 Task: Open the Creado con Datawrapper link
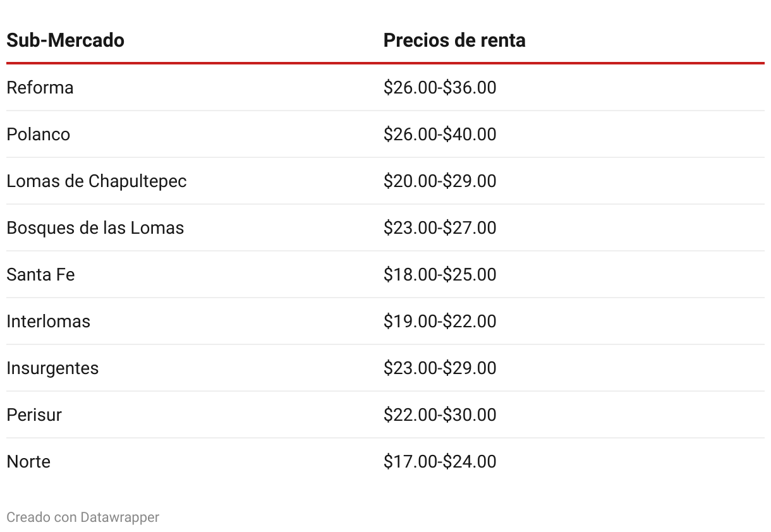83,517
